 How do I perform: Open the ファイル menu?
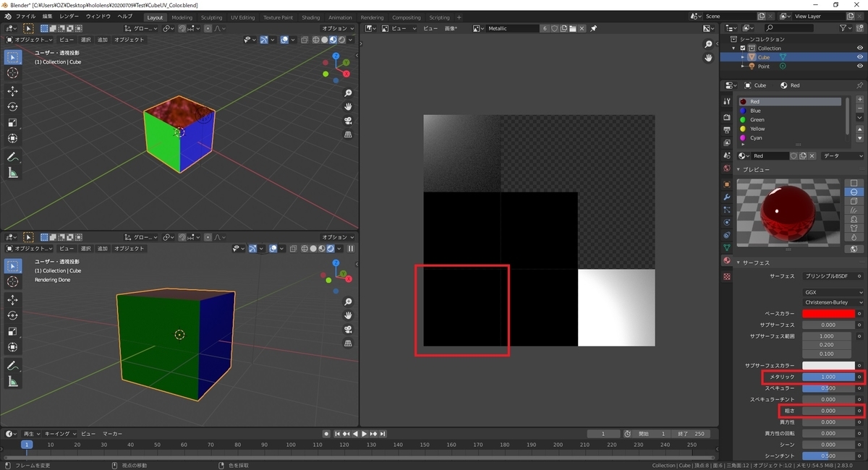pyautogui.click(x=25, y=16)
